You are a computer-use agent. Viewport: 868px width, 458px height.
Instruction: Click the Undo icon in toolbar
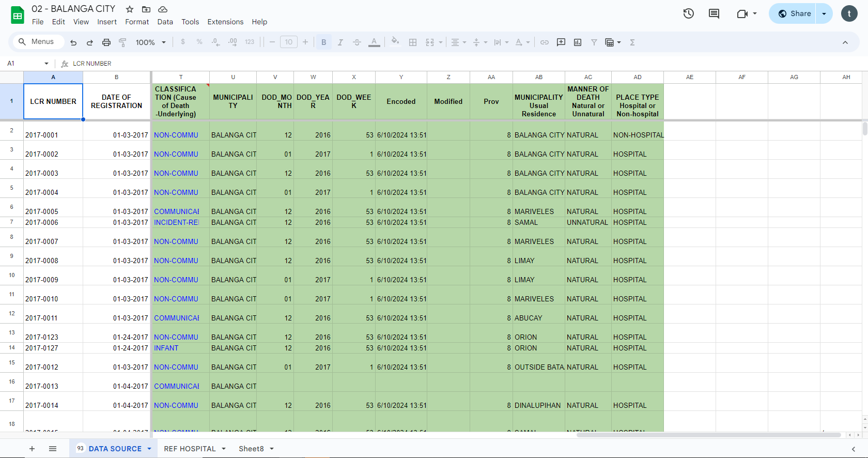(73, 42)
